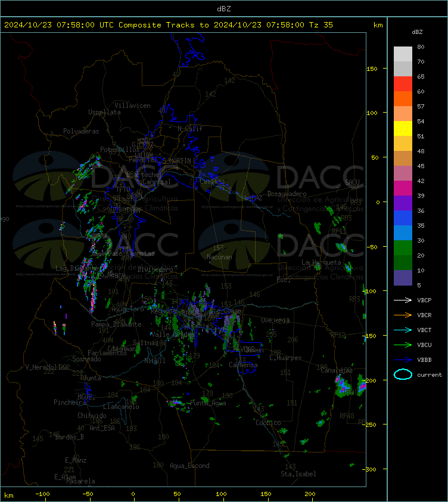
Task: Click the -100 tick on the bottom axis
Action: click(x=42, y=494)
